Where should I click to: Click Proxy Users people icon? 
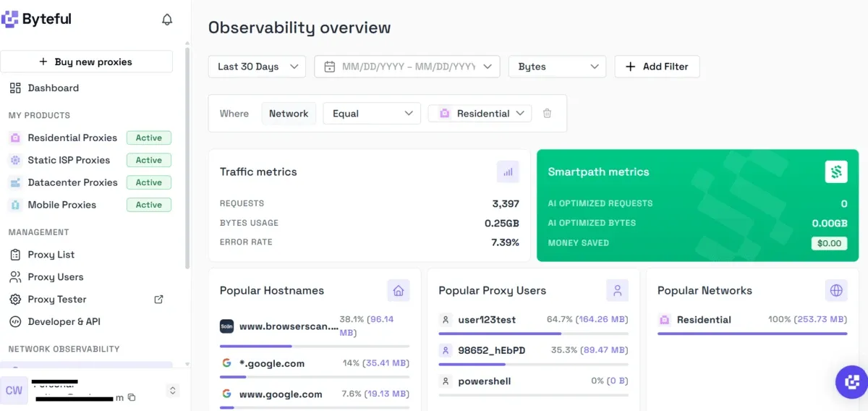[15, 277]
